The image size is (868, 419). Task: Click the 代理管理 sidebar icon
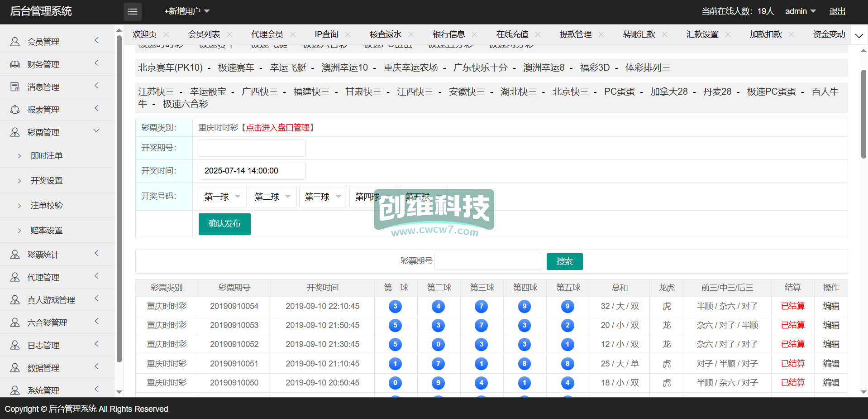coord(15,277)
